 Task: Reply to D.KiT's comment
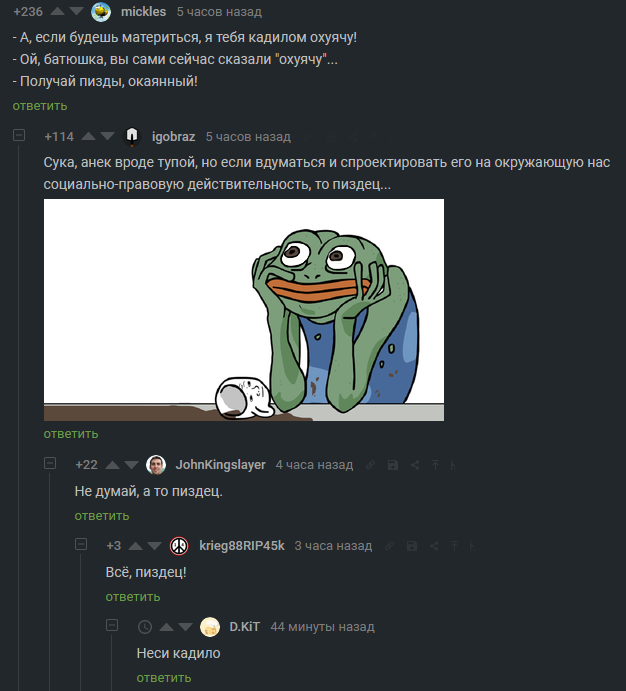coord(163,678)
